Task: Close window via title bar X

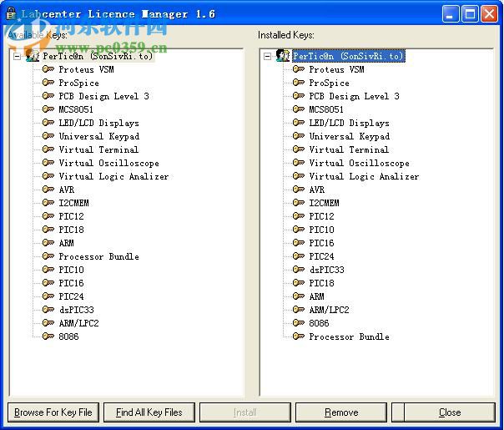Action: tap(490, 14)
